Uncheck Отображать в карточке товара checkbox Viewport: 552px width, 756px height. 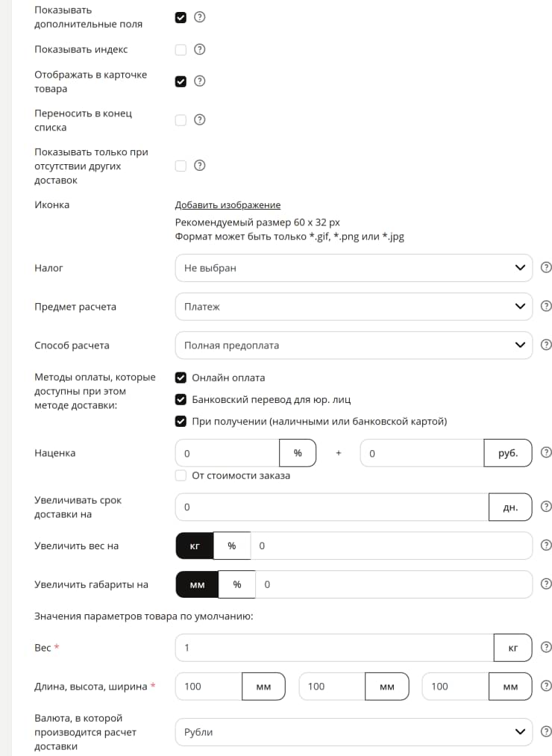[181, 81]
